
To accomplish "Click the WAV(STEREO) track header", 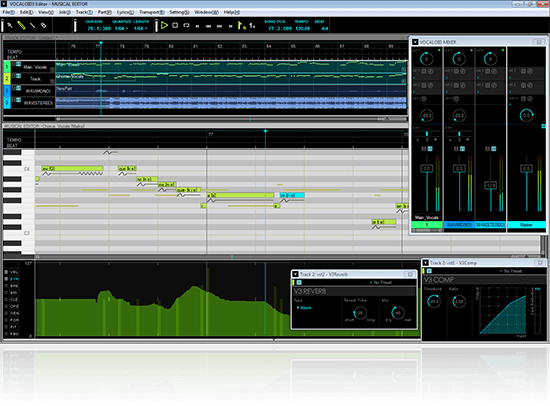I will coord(38,103).
